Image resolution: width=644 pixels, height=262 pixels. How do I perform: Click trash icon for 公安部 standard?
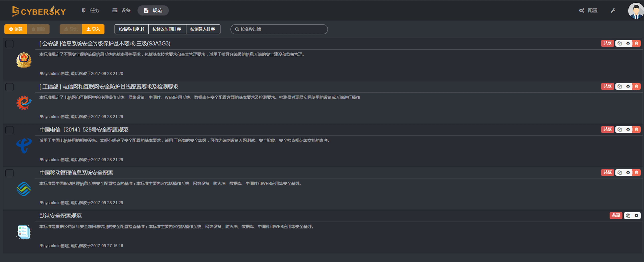637,43
